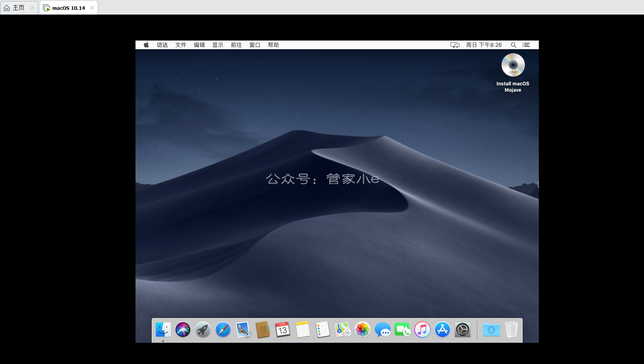This screenshot has width=644, height=364.
Task: Open iTunes music note icon
Action: [x=423, y=330]
